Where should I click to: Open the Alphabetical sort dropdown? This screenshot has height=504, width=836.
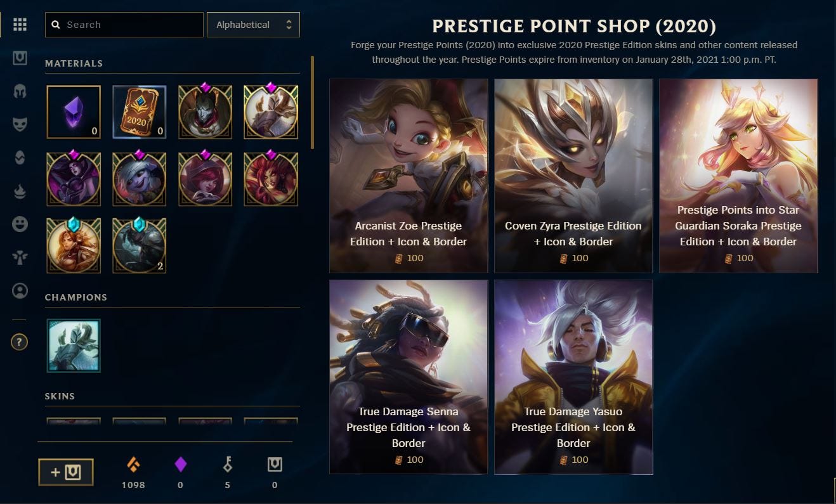click(x=253, y=25)
